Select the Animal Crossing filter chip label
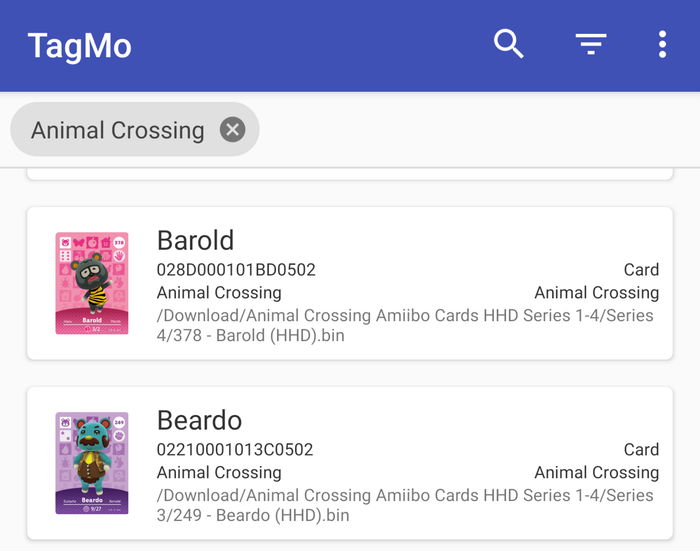 [x=118, y=130]
